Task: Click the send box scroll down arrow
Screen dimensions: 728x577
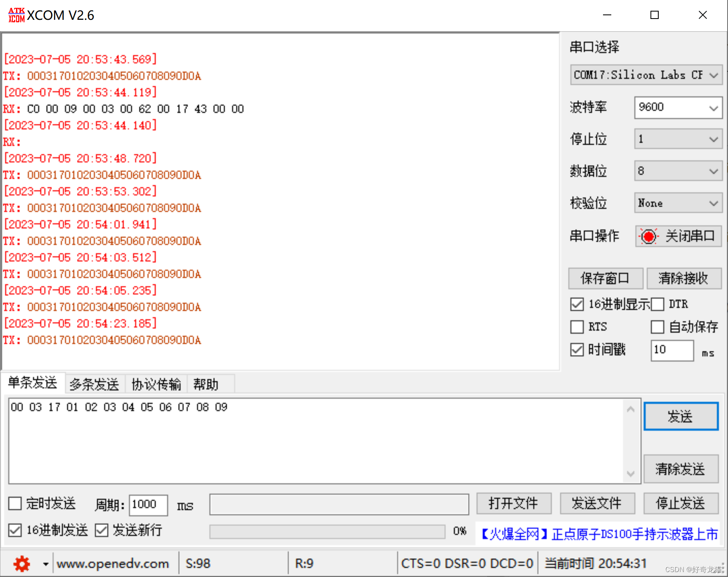Action: pos(631,473)
